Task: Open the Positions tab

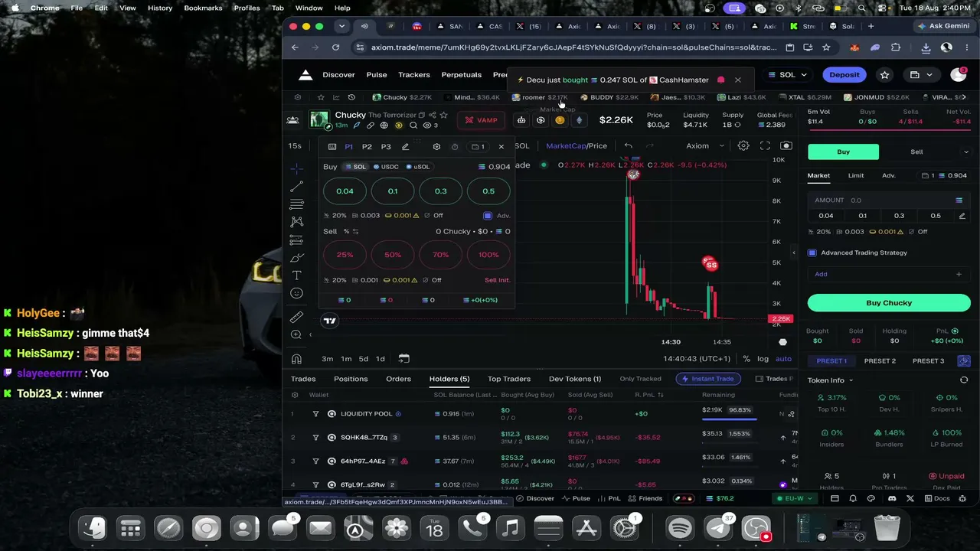Action: (x=351, y=379)
